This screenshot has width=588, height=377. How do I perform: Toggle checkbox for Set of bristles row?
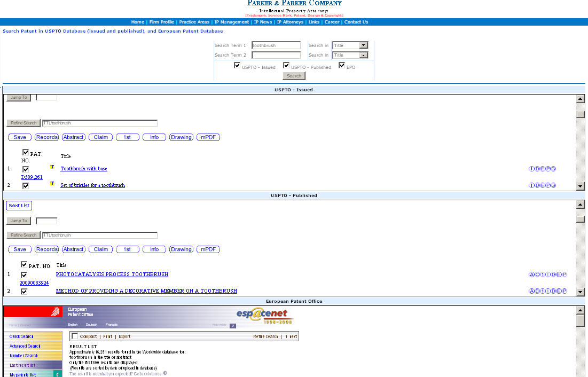tap(26, 186)
